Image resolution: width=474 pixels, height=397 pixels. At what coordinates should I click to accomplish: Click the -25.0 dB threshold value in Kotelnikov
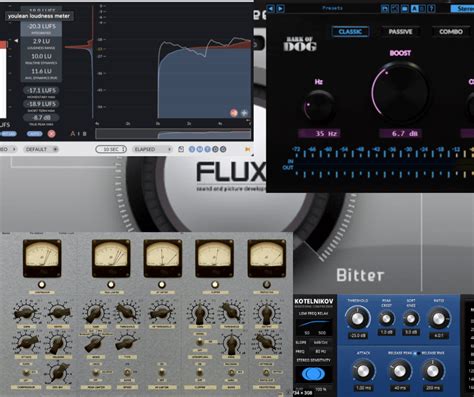pyautogui.click(x=357, y=335)
